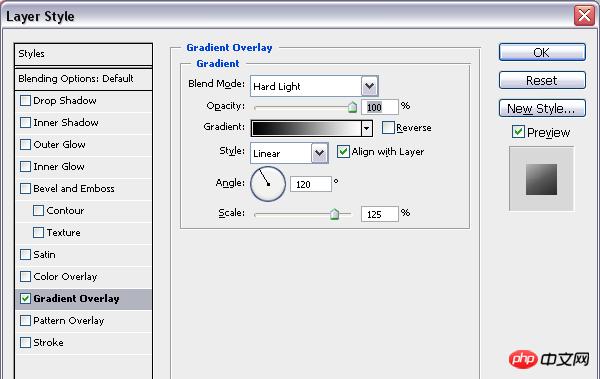The image size is (600, 379).
Task: Tick the Stroke checkbox
Action: (25, 343)
